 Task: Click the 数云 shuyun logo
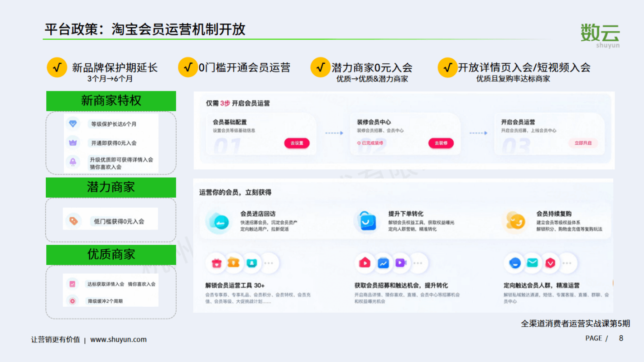pyautogui.click(x=601, y=35)
